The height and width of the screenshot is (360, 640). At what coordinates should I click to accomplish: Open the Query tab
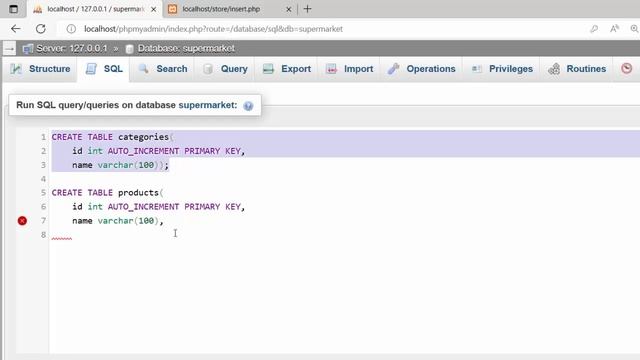pos(225,69)
